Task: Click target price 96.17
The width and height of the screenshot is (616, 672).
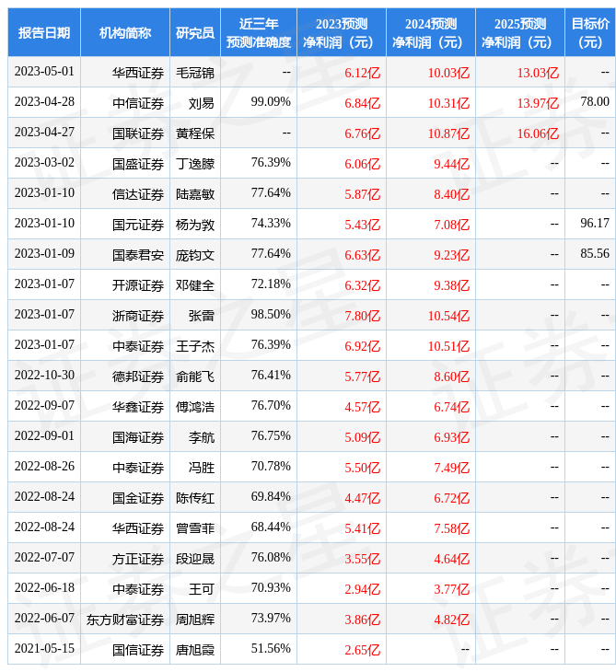Action: (x=595, y=224)
